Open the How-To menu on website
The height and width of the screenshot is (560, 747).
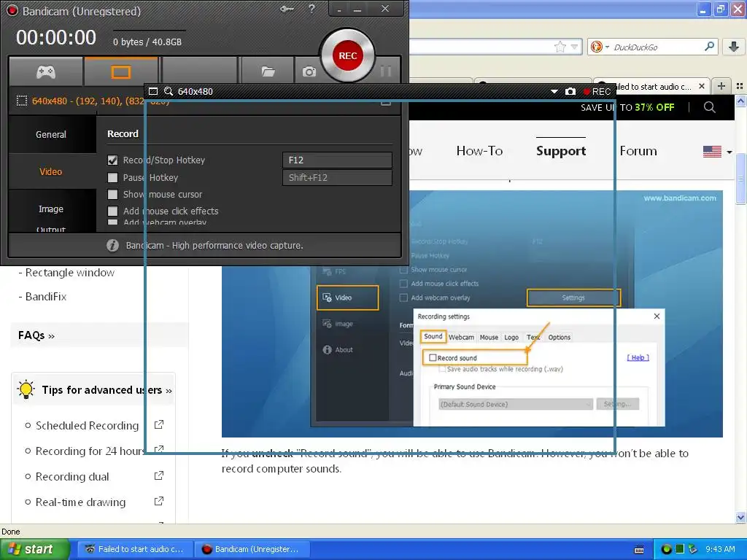pos(479,151)
